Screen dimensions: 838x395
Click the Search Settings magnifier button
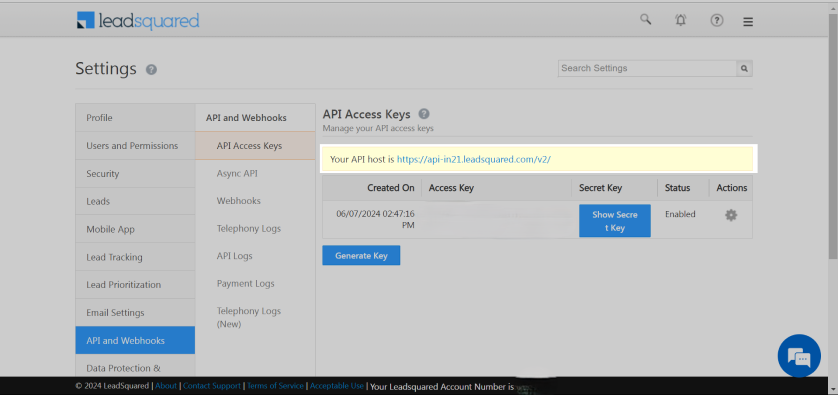point(744,68)
